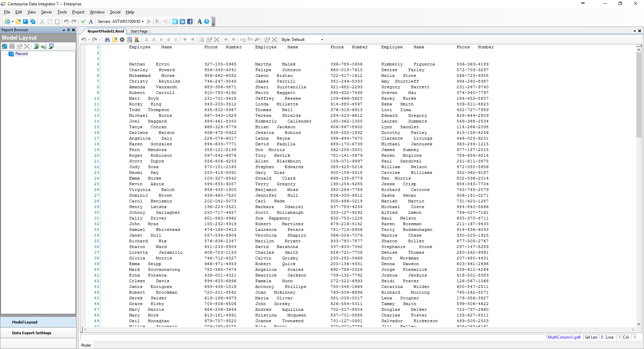Click the preview magnifier icon in report toolbar
The image size is (644, 349).
(129, 40)
